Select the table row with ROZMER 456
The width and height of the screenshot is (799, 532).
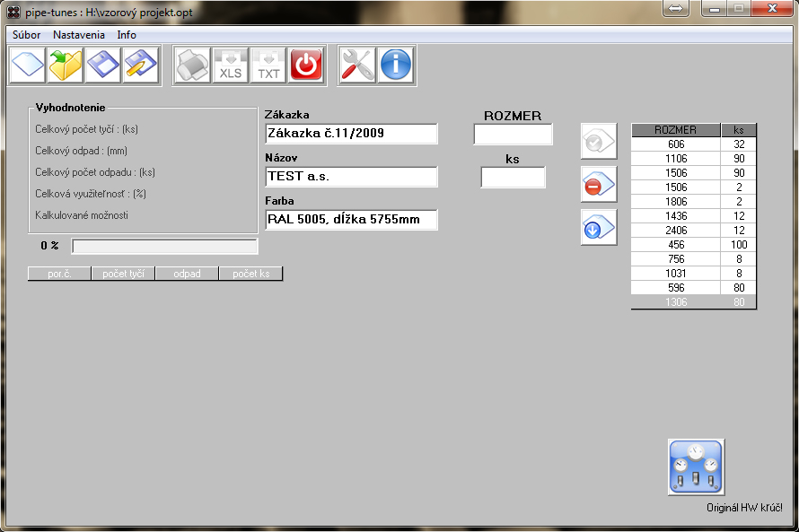[694, 245]
